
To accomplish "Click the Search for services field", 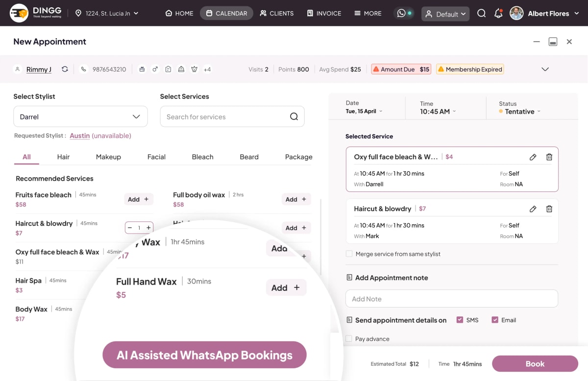I will (232, 117).
